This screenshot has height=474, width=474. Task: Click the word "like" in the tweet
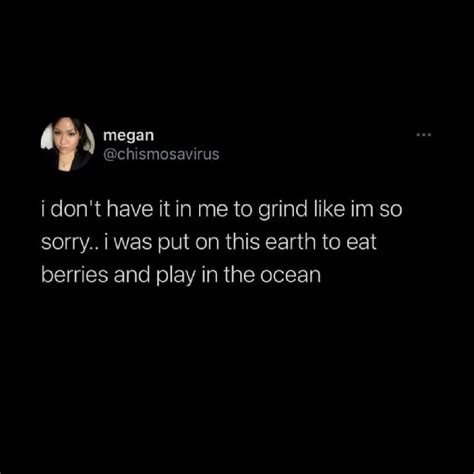coord(329,209)
